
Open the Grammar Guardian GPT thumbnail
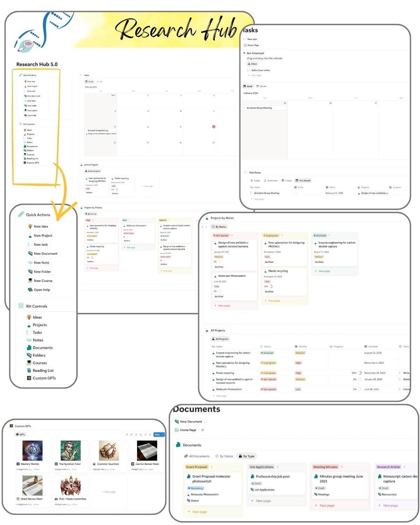point(108,451)
